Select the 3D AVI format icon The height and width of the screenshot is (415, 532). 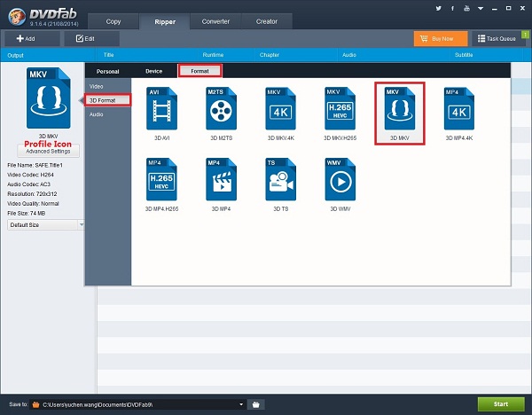[x=162, y=108]
